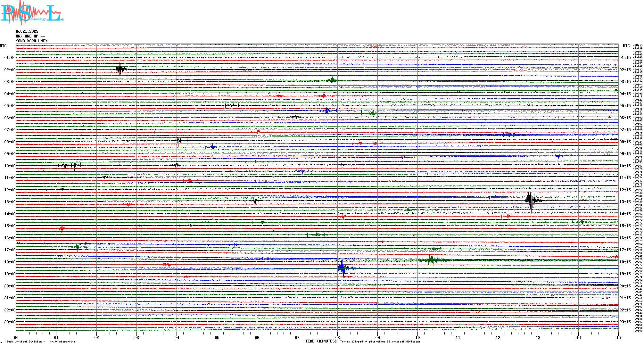
Task: Click minute tick 15 on the bottom axis
Action: pyautogui.click(x=618, y=338)
